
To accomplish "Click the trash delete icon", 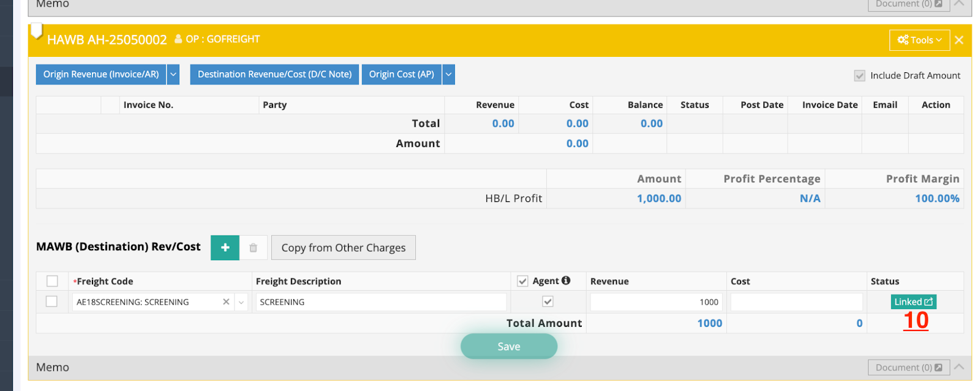I will pyautogui.click(x=253, y=248).
